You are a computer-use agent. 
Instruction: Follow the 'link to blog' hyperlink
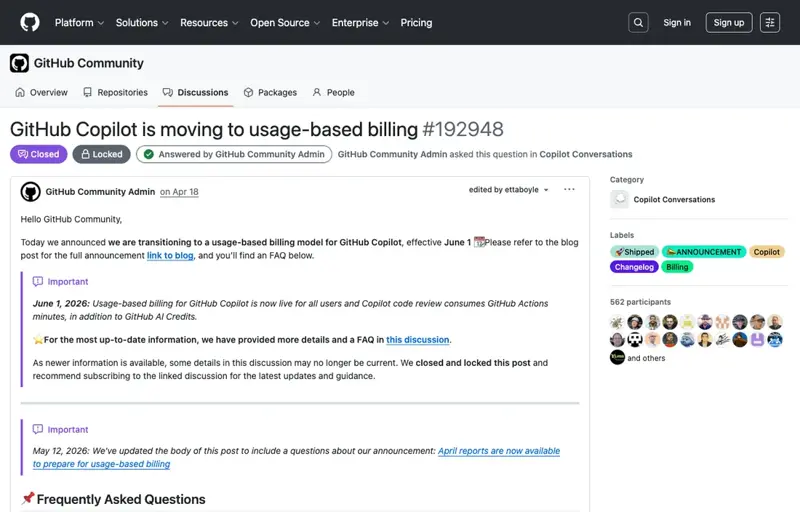tap(170, 255)
